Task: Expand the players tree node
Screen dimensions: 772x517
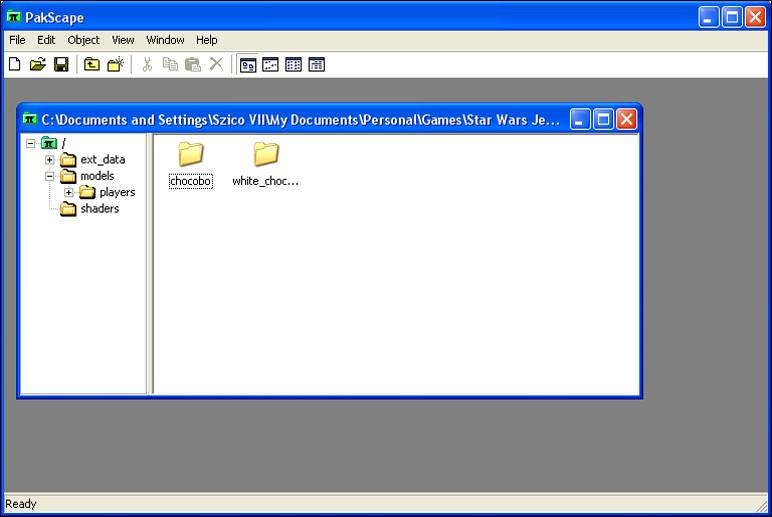Action: 69,192
